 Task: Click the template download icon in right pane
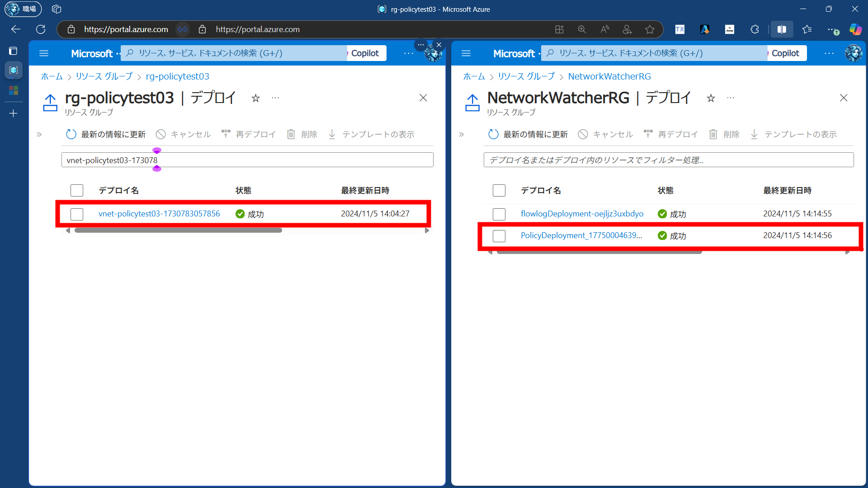754,134
